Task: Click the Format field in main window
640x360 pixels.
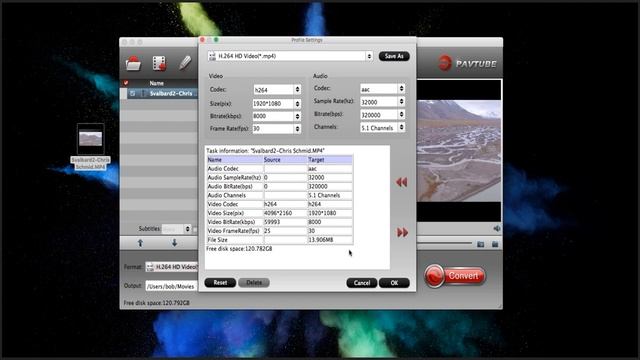Action: point(171,267)
